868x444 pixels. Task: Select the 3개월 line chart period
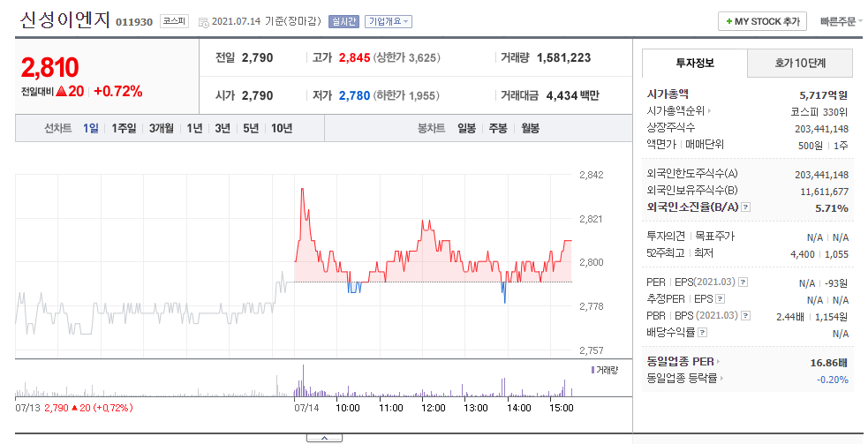(x=161, y=129)
